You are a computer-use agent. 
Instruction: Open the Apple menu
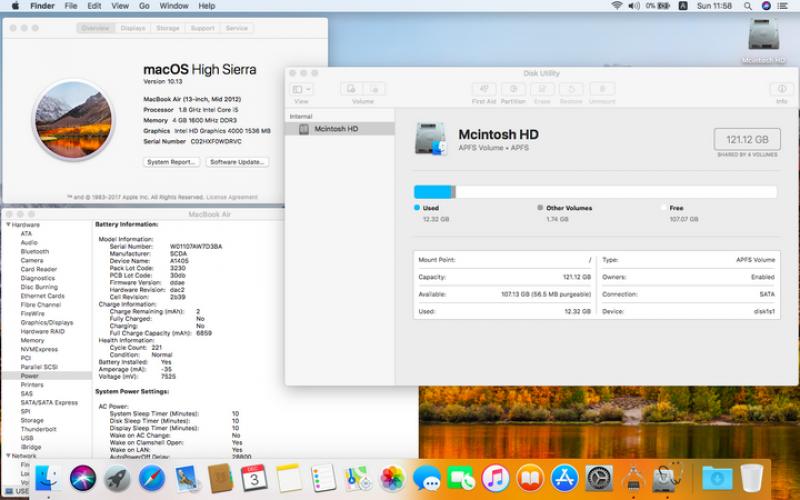pos(15,6)
